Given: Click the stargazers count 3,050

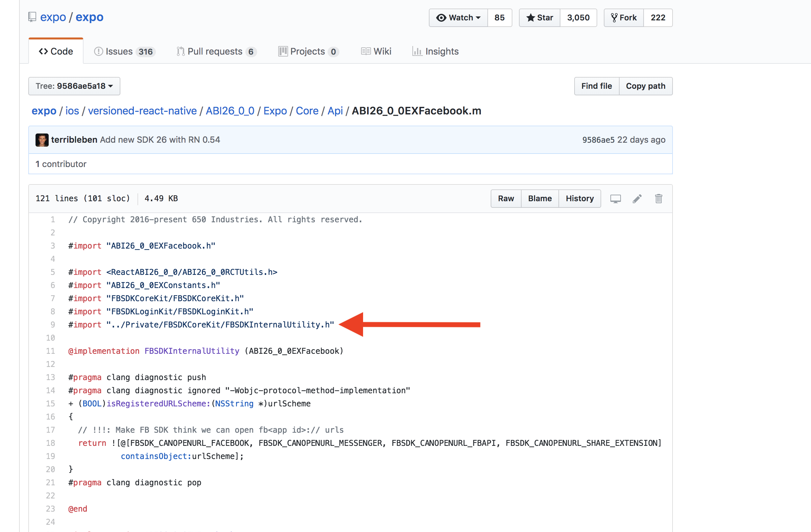Looking at the screenshot, I should (x=578, y=18).
